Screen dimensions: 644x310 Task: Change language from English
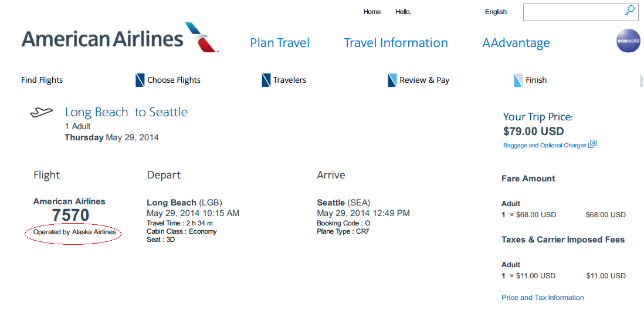click(x=496, y=12)
